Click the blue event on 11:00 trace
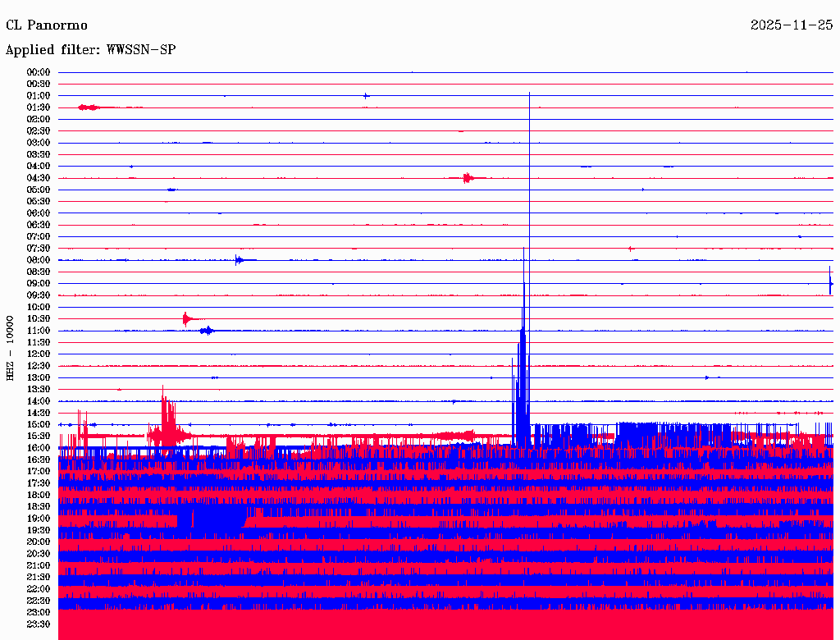The height and width of the screenshot is (640, 840). [207, 331]
